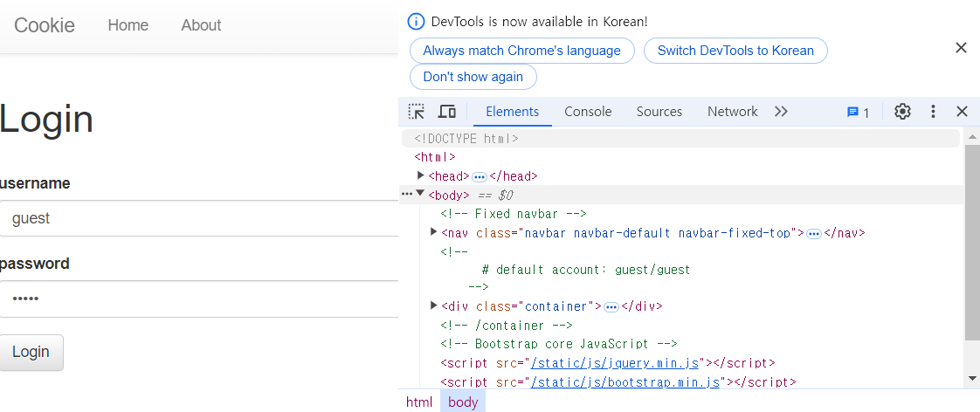Viewport: 980px width, 412px height.
Task: Select the default account guest/guest comment
Action: click(x=586, y=270)
